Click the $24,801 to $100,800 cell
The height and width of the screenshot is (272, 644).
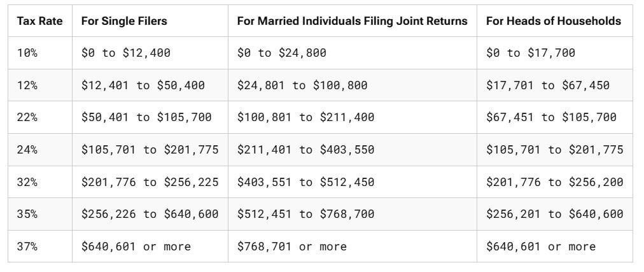[302, 85]
